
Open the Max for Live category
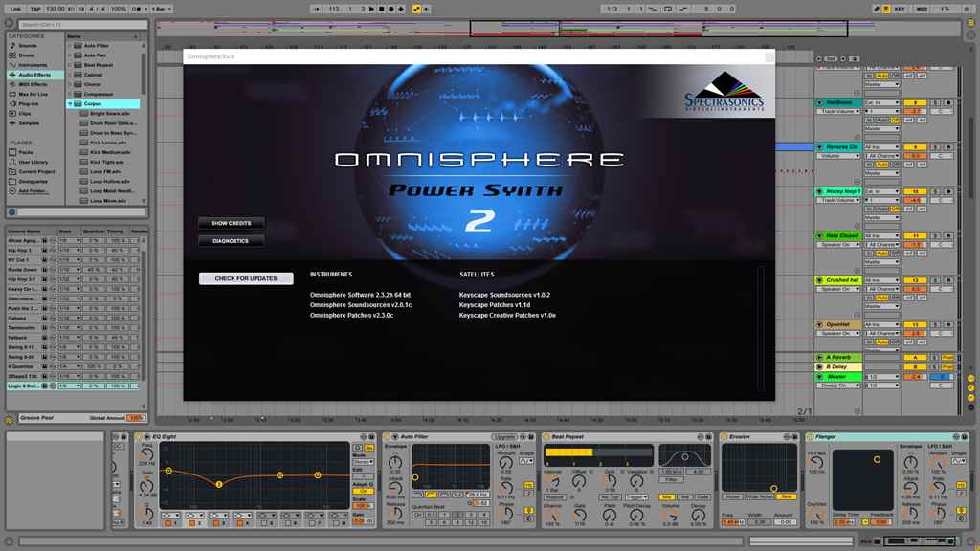[x=33, y=95]
